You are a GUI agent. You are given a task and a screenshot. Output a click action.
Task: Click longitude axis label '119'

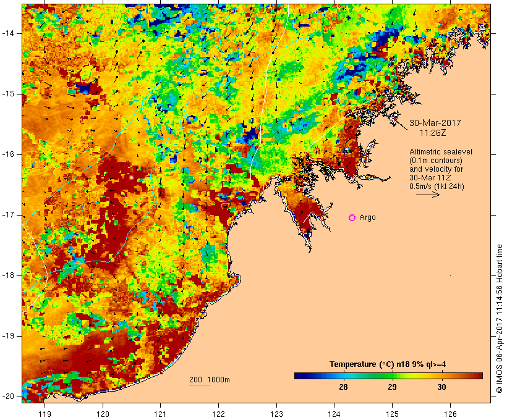point(45,414)
